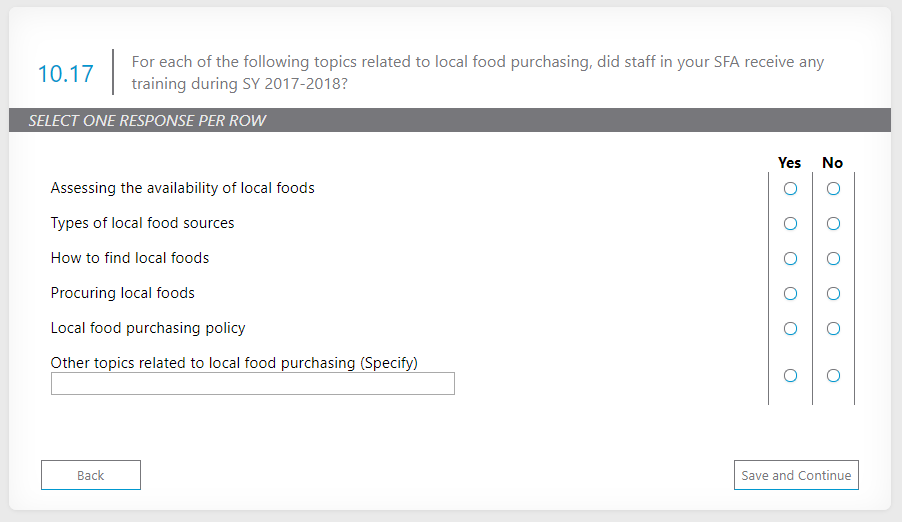Choose No for types of local food sources
The height and width of the screenshot is (522, 902).
click(833, 224)
